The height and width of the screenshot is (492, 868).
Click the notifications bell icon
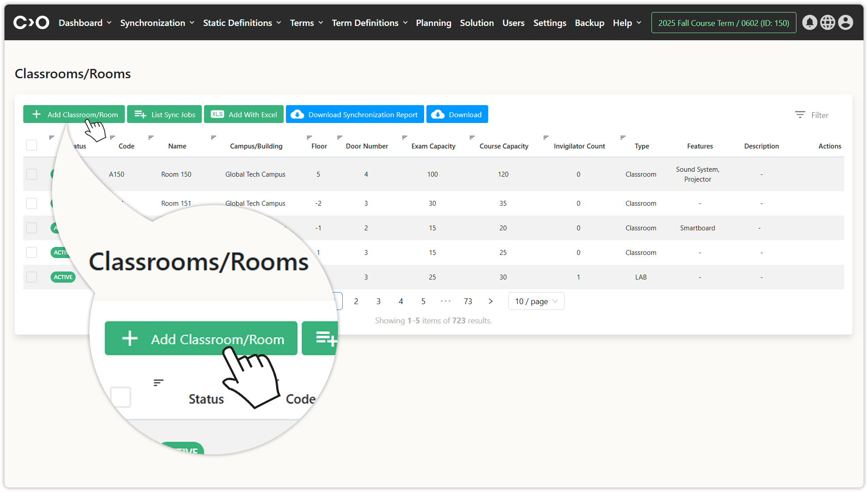[x=809, y=22]
